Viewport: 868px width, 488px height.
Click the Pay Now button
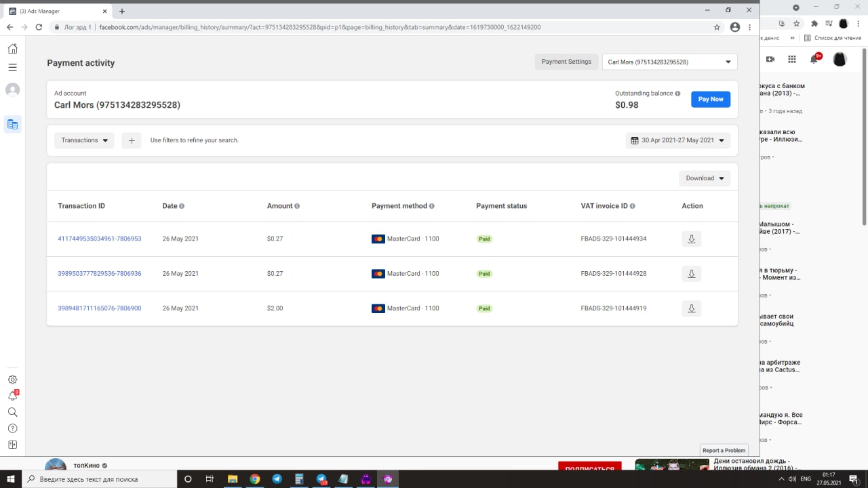coord(711,99)
